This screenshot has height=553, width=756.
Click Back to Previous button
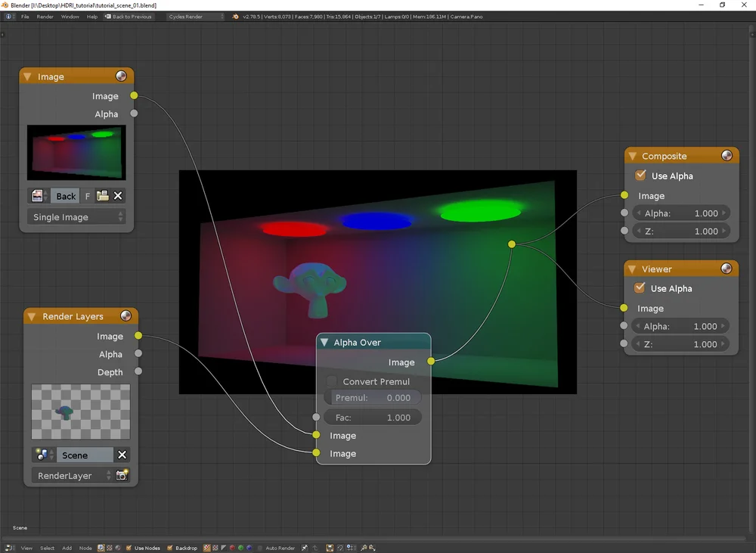pyautogui.click(x=129, y=17)
